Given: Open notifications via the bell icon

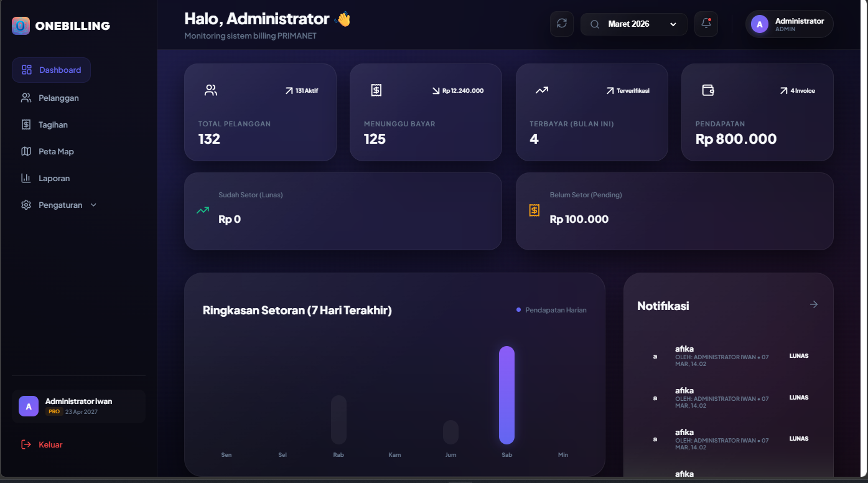Looking at the screenshot, I should (706, 24).
